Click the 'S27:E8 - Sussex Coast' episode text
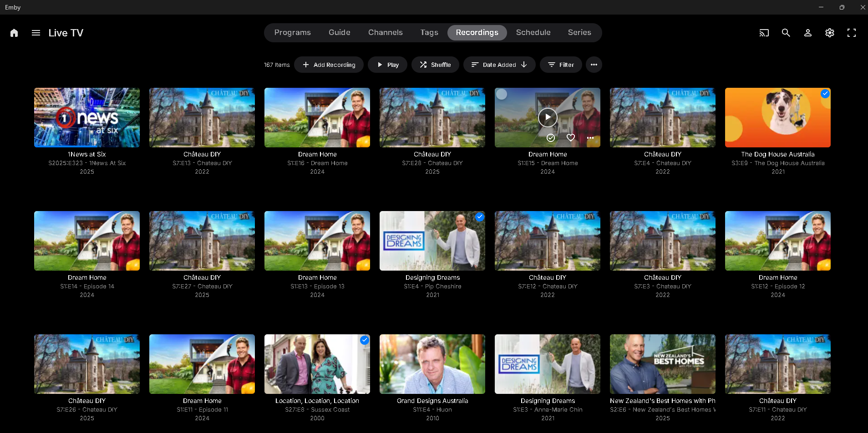The height and width of the screenshot is (433, 868). click(317, 410)
